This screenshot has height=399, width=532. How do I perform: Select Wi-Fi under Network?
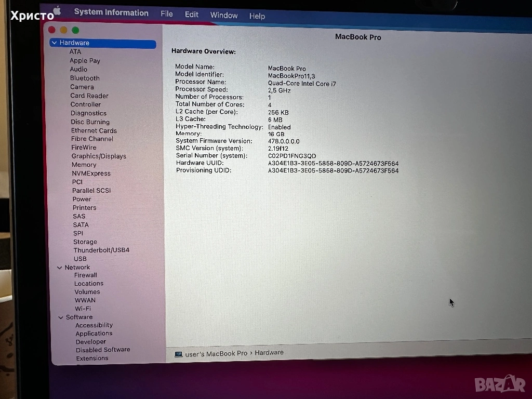pos(83,309)
